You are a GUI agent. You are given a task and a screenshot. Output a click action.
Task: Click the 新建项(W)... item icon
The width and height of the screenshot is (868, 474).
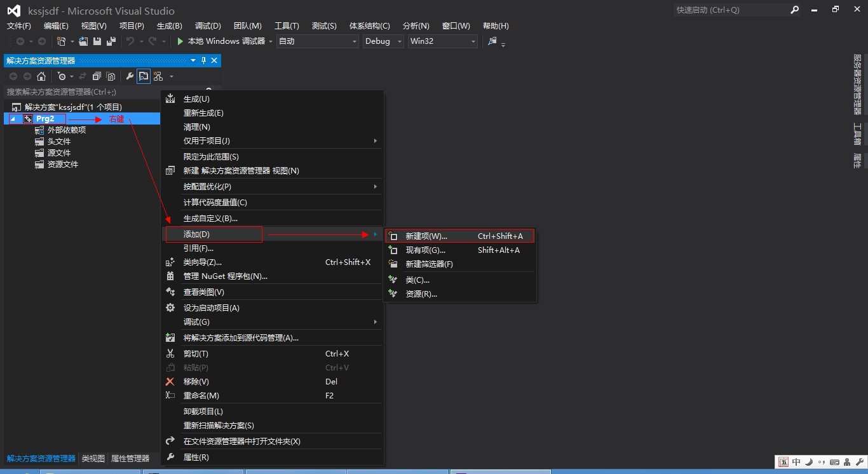tap(393, 236)
